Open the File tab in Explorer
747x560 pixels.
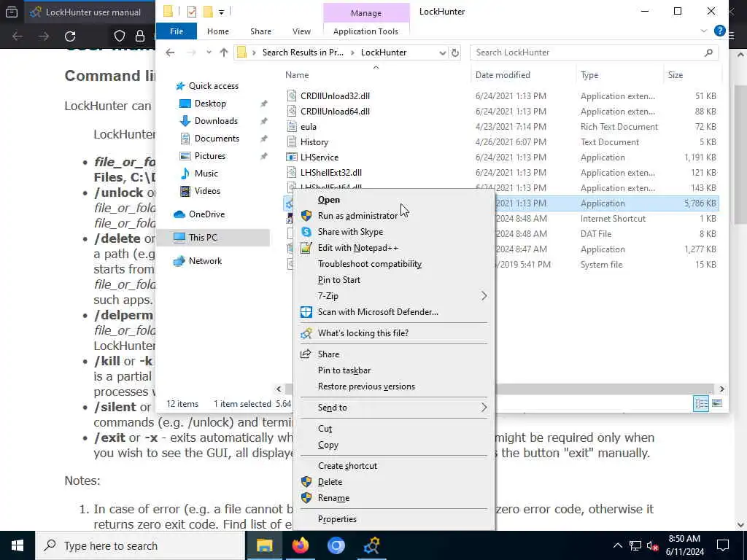pyautogui.click(x=177, y=31)
